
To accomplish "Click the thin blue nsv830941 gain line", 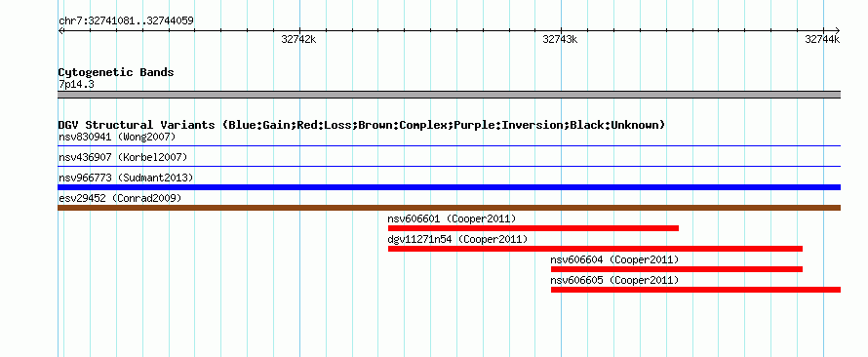I will point(449,145).
